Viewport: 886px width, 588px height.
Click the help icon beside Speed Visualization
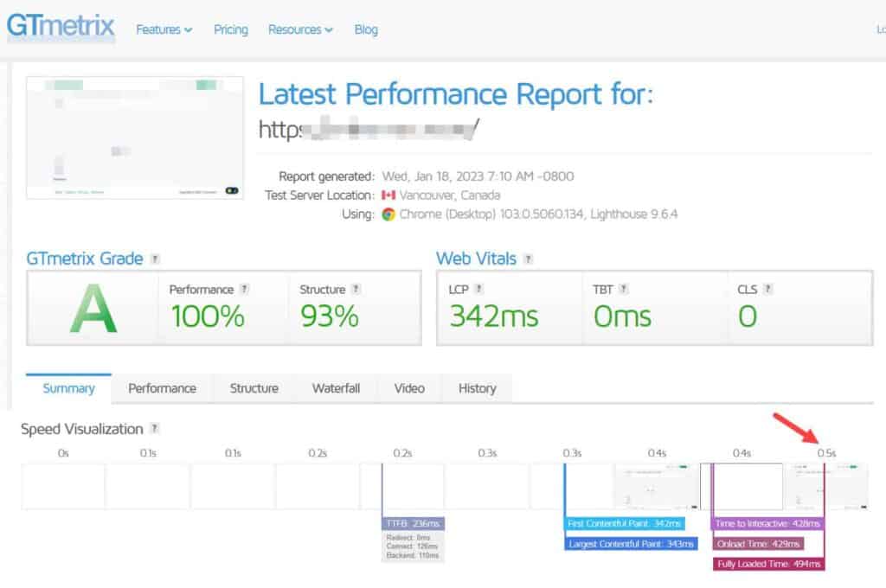point(154,428)
